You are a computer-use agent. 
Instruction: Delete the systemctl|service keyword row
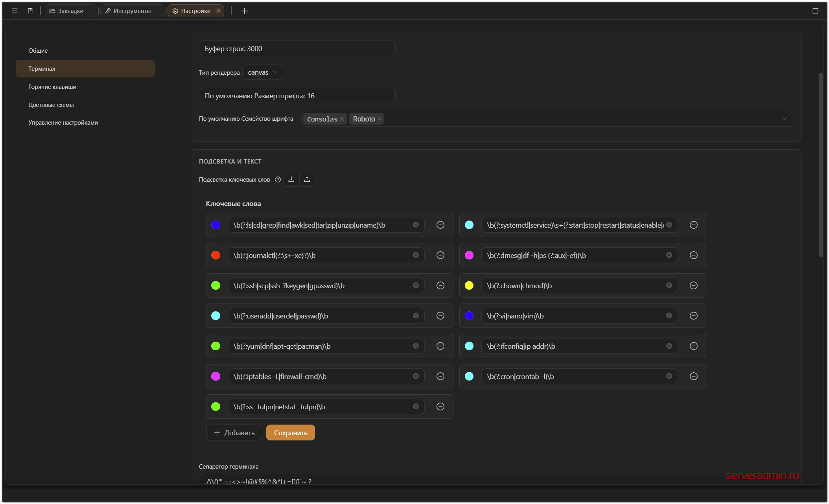(694, 225)
